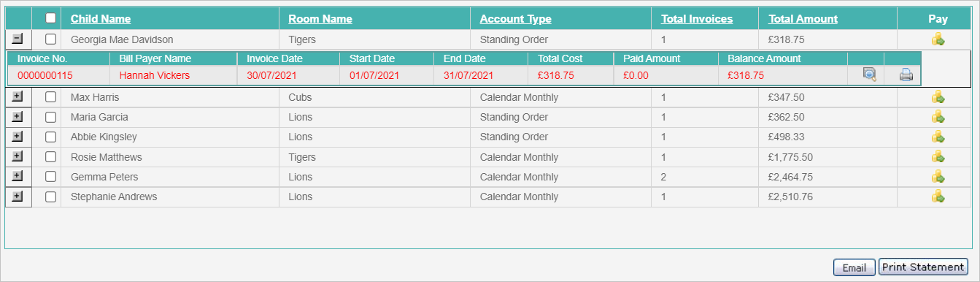
Task: Click the pay icon in Maria Garcia's row
Action: [938, 117]
